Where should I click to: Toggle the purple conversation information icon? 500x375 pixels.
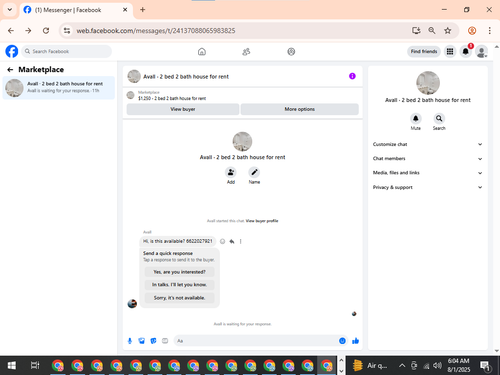[352, 76]
